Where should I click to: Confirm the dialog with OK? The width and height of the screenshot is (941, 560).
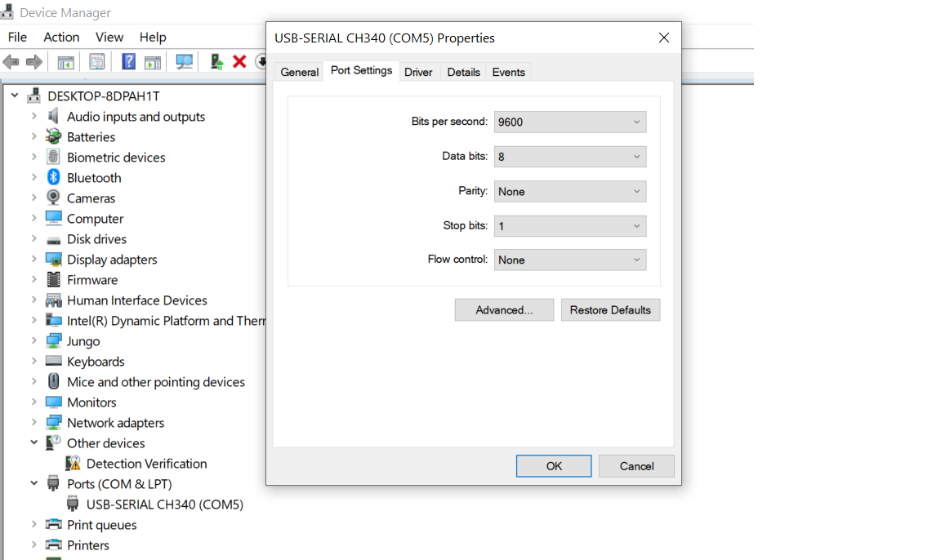[554, 466]
